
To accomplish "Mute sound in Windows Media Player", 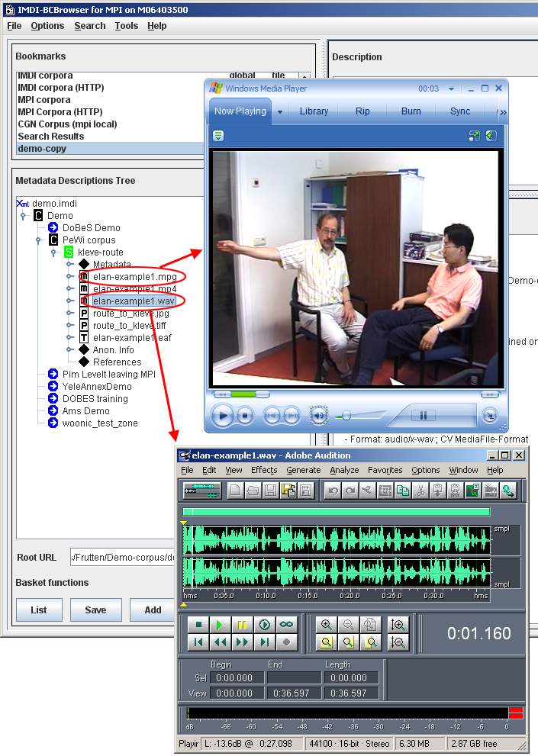I will click(x=318, y=416).
